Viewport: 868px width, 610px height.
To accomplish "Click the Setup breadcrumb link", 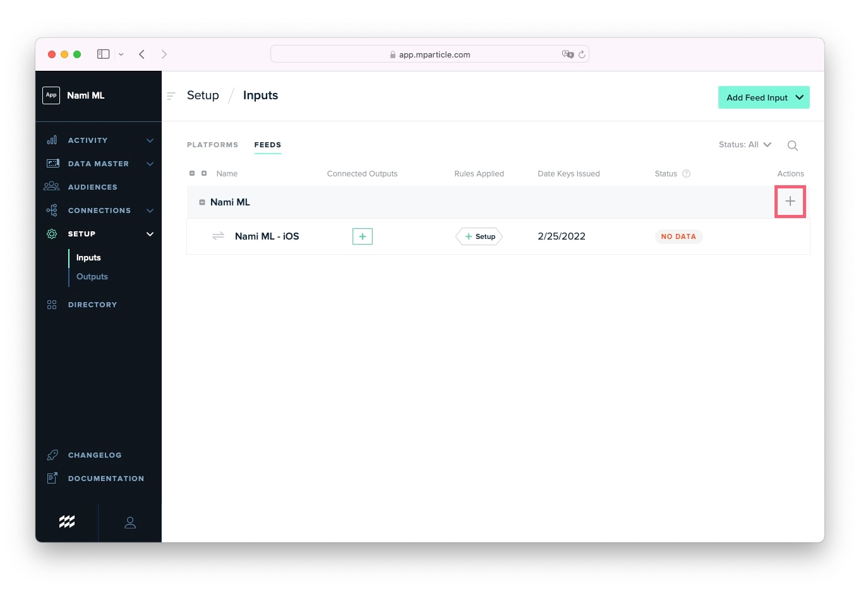I will [203, 95].
